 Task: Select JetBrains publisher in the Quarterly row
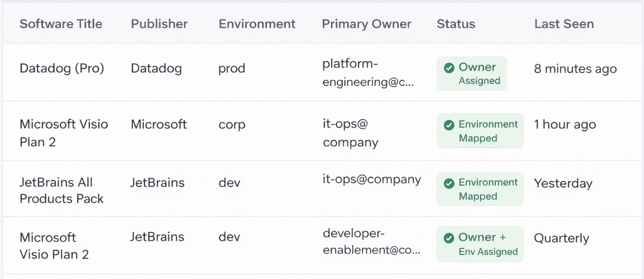click(158, 237)
